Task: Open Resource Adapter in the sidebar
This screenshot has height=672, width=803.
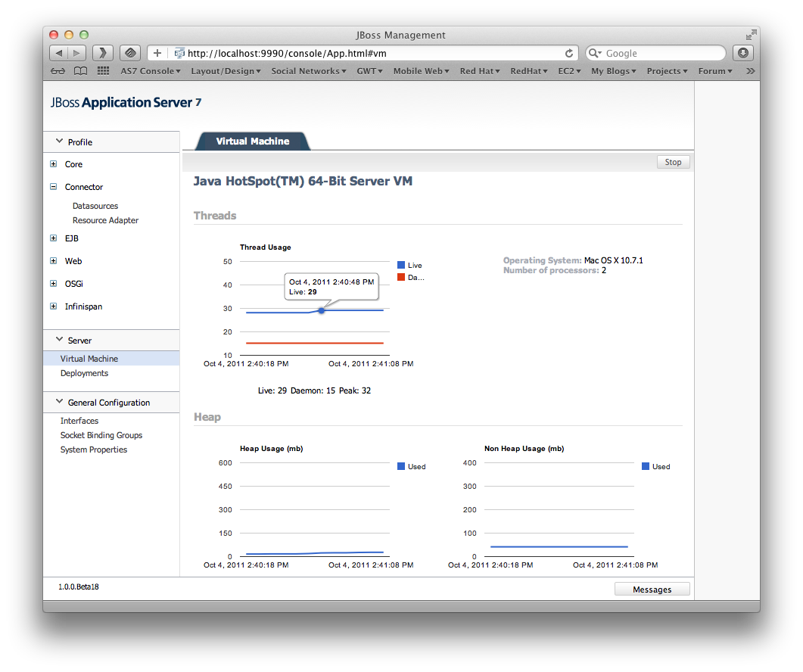Action: coord(105,220)
